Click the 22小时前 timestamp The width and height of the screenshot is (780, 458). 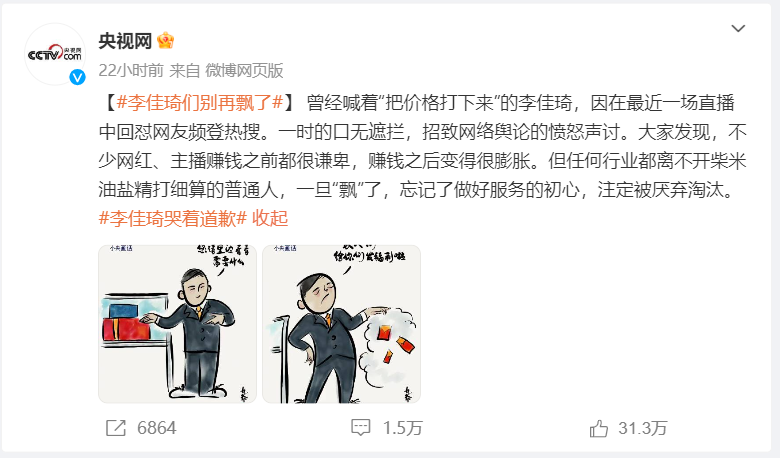pyautogui.click(x=131, y=71)
